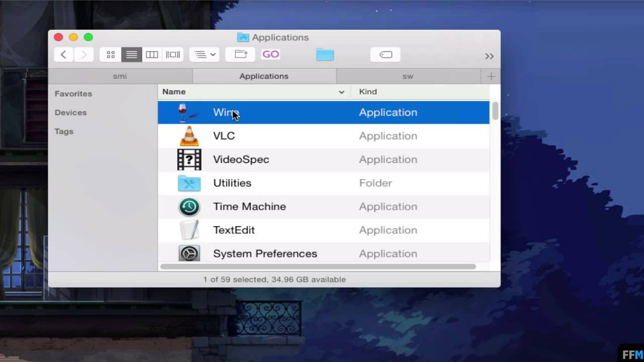
Task: Minimize the Finder window with the yellow button
Action: point(73,37)
